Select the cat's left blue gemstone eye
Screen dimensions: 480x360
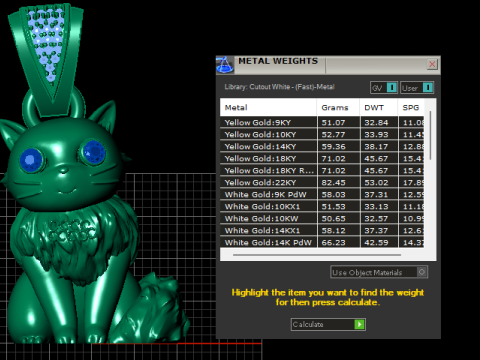pos(31,160)
